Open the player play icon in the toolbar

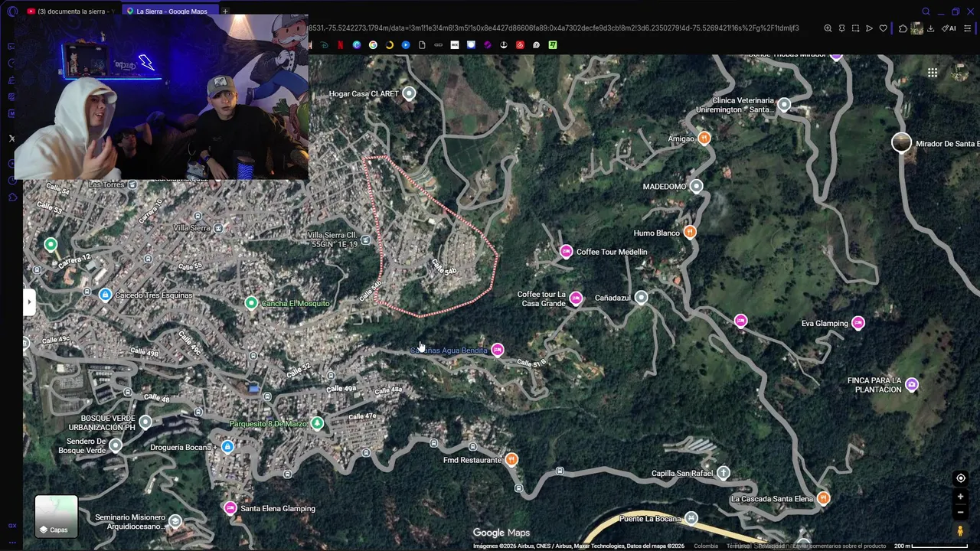tap(869, 28)
